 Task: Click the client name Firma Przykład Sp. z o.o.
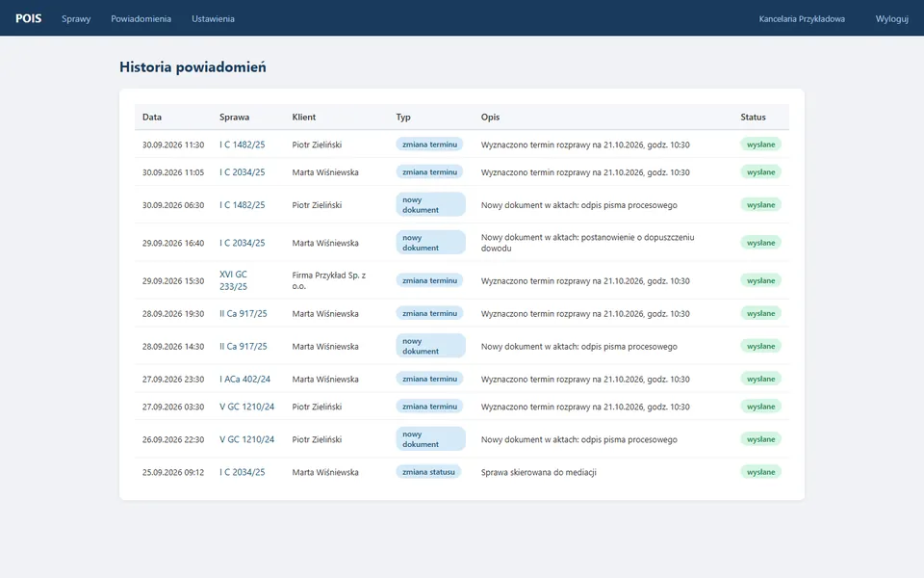pos(329,280)
